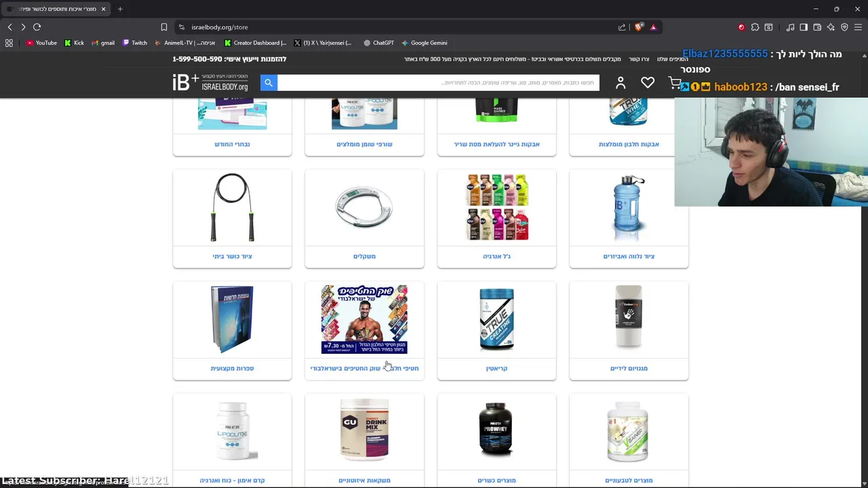Select the GU Drink Mix thumbnail

pyautogui.click(x=364, y=430)
